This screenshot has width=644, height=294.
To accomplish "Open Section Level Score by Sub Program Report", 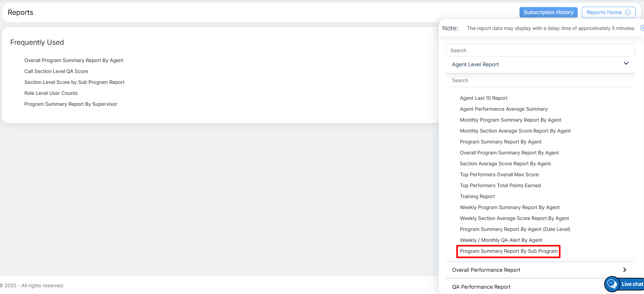I will point(74,82).
